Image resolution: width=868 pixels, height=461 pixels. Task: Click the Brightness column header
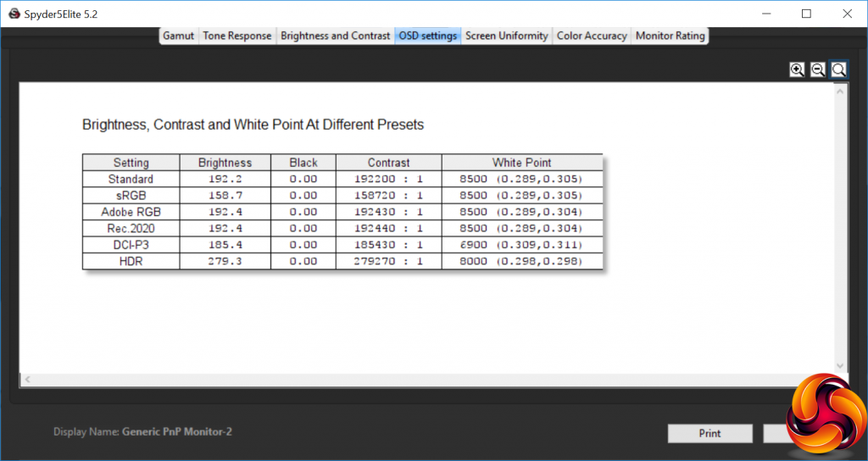point(225,163)
